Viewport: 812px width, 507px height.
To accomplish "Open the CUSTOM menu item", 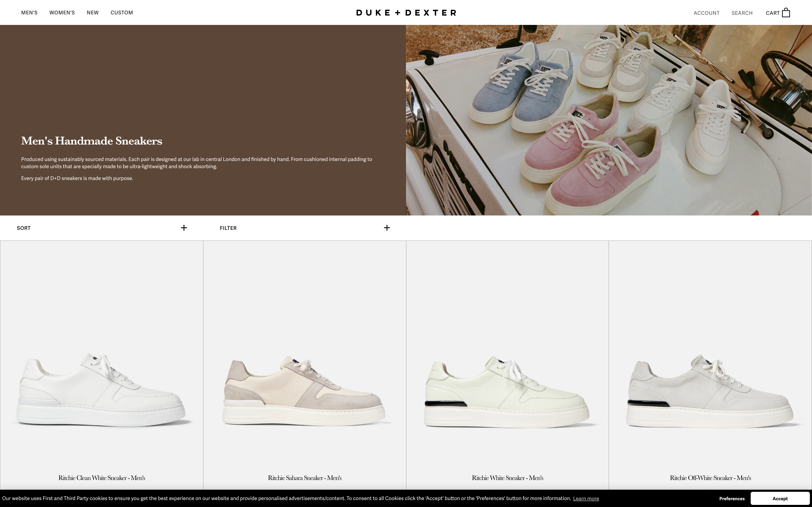I will [x=122, y=13].
